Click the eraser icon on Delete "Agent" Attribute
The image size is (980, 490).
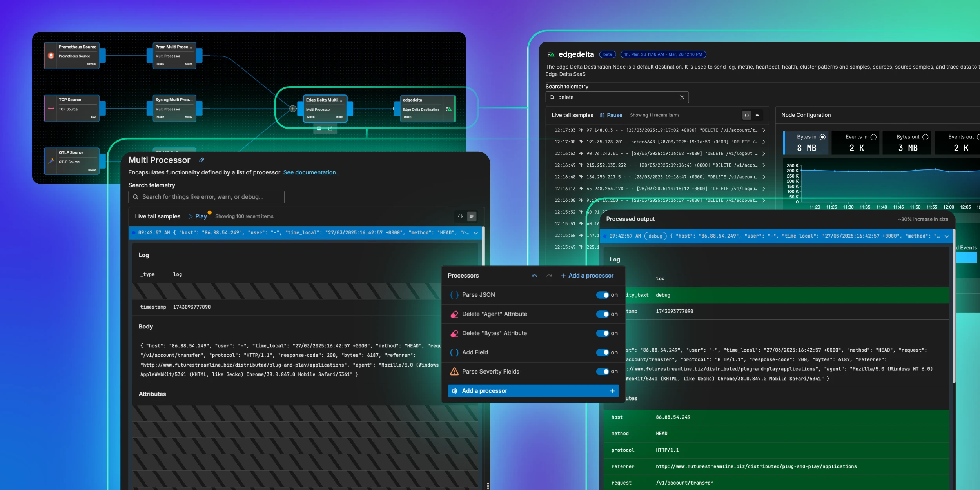455,314
